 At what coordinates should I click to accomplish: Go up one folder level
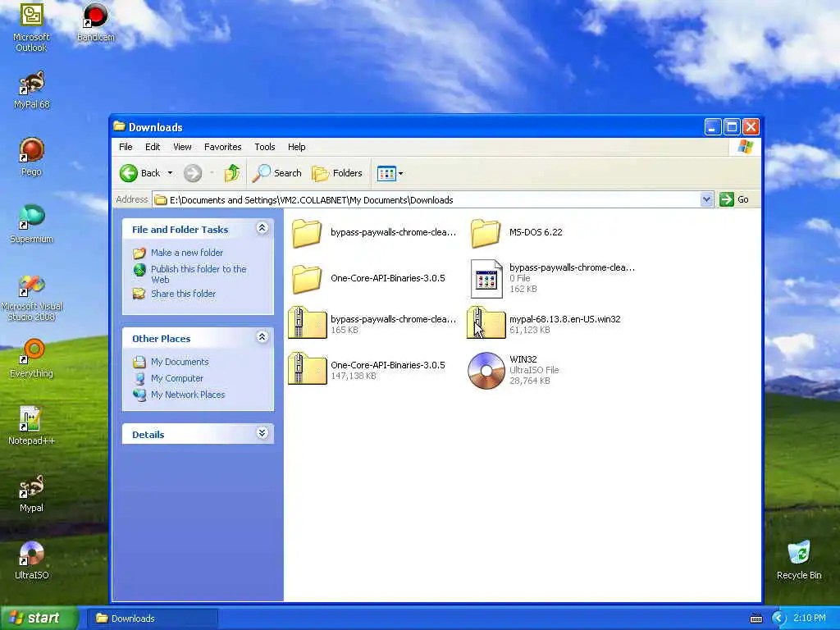click(232, 173)
